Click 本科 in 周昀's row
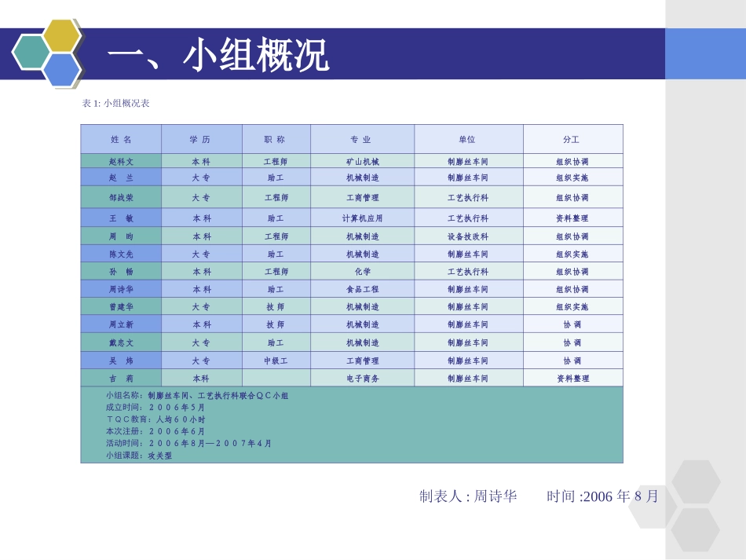This screenshot has width=746, height=560. coord(202,236)
